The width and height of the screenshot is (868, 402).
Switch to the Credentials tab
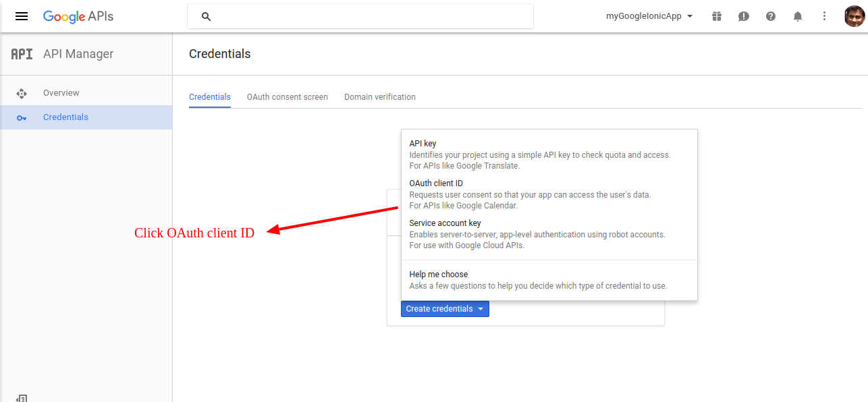tap(210, 97)
